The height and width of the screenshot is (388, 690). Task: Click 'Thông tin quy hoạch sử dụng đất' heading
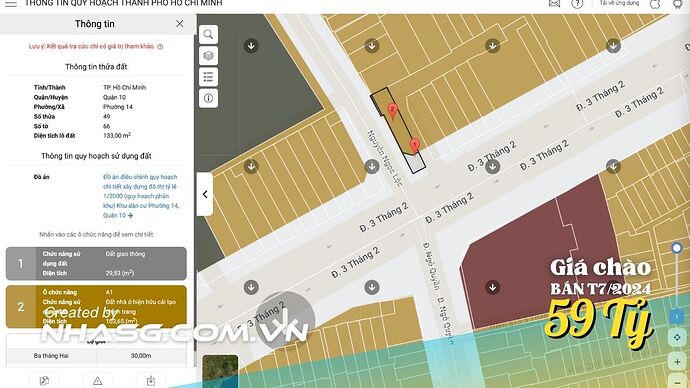(x=96, y=156)
